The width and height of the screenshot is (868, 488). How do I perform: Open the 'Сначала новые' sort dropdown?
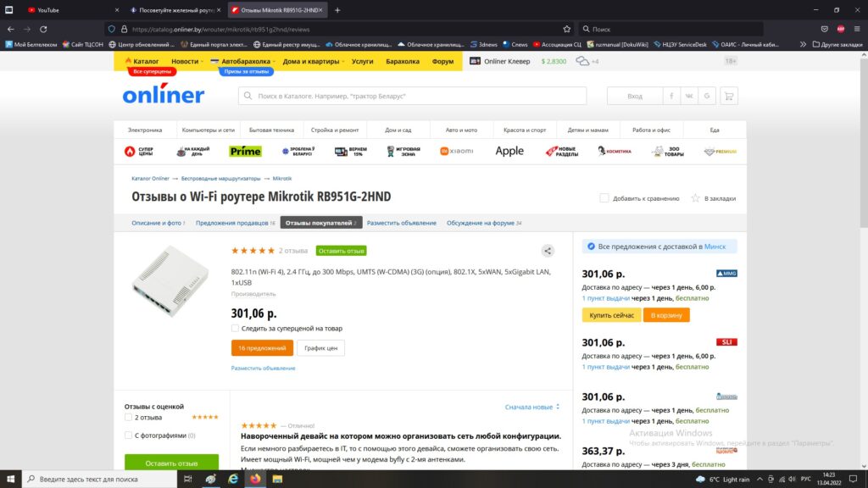pyautogui.click(x=532, y=407)
